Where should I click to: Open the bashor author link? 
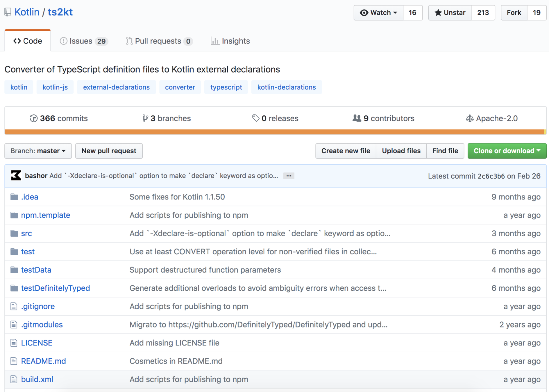pyautogui.click(x=36, y=176)
